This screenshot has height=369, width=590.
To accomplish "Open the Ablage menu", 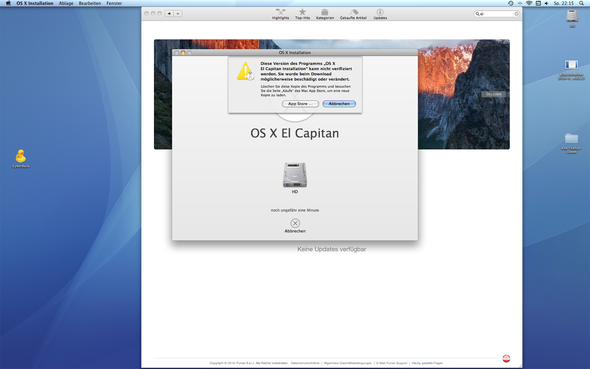I will pyautogui.click(x=66, y=3).
